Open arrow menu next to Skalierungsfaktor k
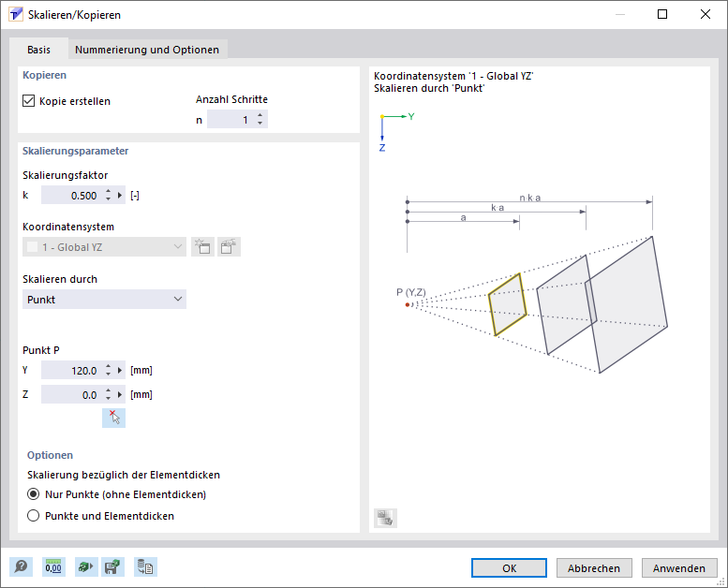 120,196
